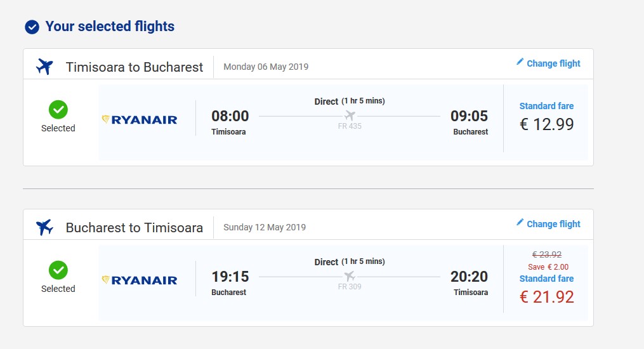Click the pencil icon for the Monday 06 May flight
Screen dimensions: 644x349
[x=520, y=62]
